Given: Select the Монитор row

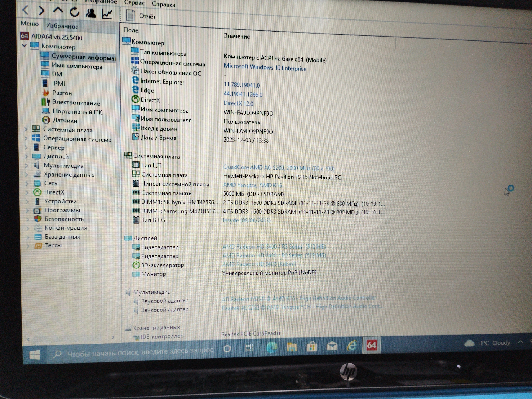Looking at the screenshot, I should click(x=224, y=273).
